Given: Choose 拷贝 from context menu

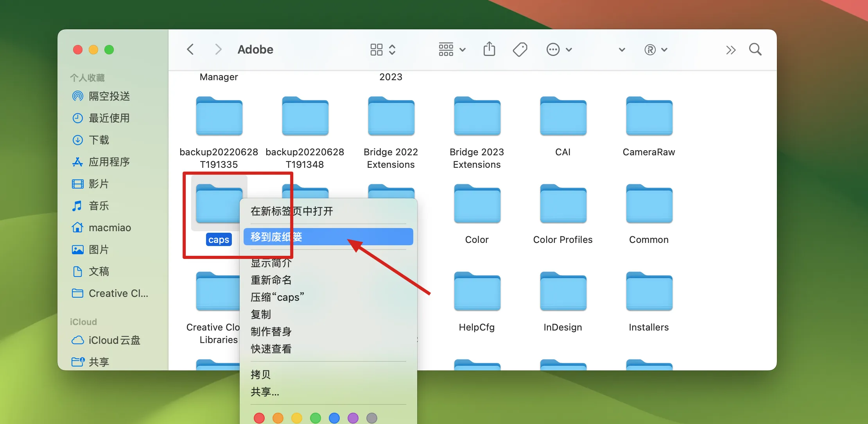Looking at the screenshot, I should (x=328, y=375).
